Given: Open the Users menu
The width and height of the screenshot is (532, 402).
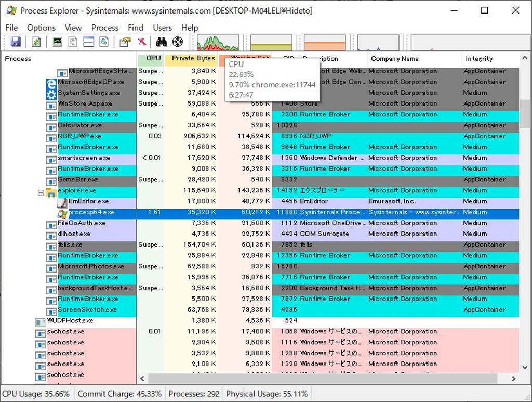Looking at the screenshot, I should point(163,28).
